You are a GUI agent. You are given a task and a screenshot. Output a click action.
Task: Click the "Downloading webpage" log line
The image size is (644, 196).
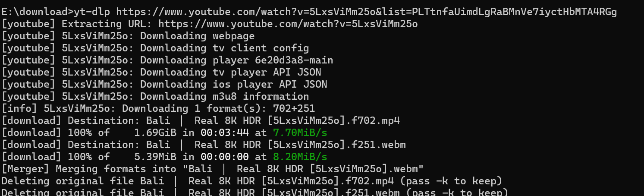pyautogui.click(x=128, y=36)
